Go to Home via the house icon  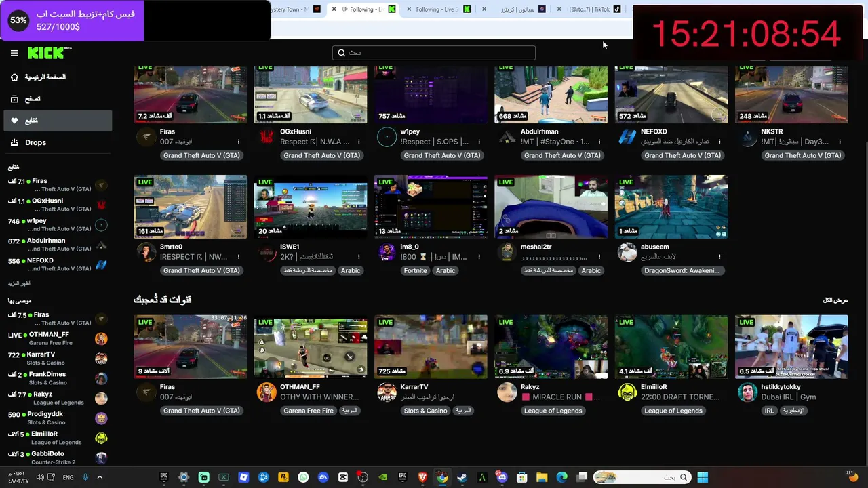[x=14, y=77]
